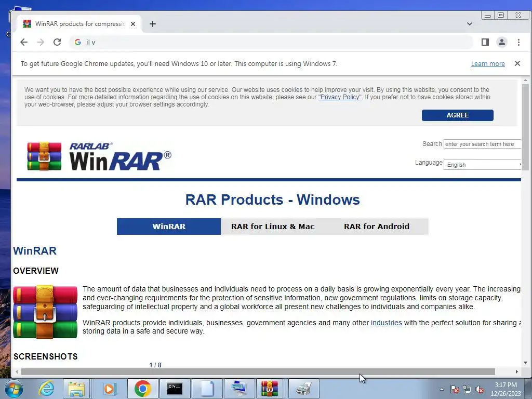
Task: Close the WinRAR products tab
Action: [133, 24]
